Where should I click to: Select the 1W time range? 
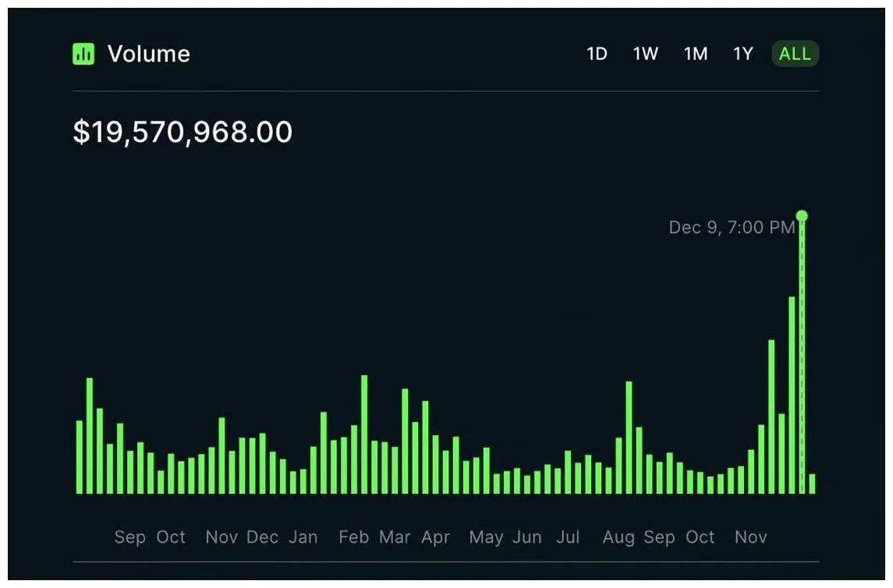[645, 54]
